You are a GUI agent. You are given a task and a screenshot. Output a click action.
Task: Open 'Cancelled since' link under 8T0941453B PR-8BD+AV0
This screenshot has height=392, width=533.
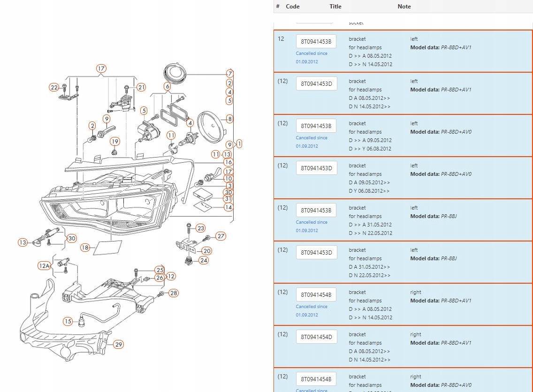(312, 142)
